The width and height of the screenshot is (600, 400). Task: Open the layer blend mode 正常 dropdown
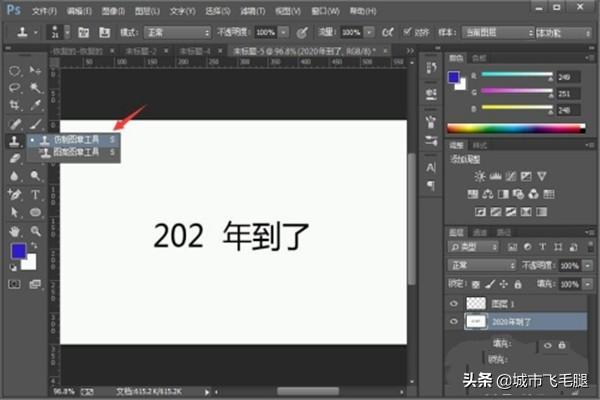click(x=483, y=265)
